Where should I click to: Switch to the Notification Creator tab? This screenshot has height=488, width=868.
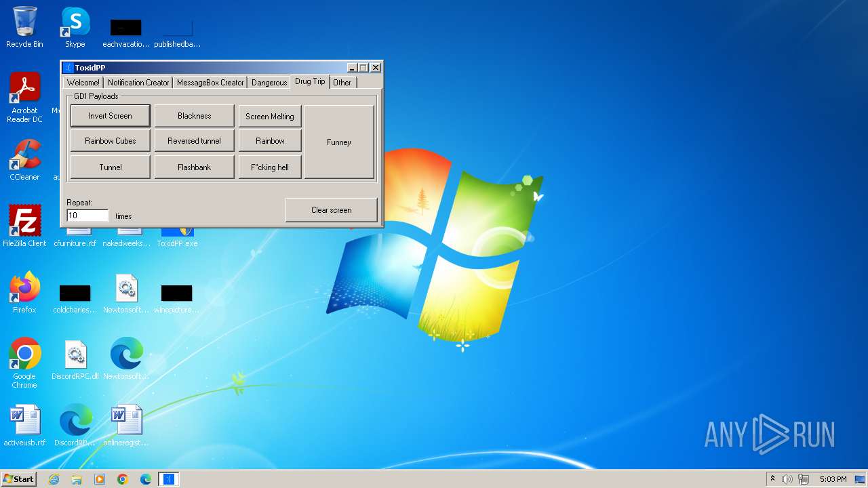pos(138,83)
